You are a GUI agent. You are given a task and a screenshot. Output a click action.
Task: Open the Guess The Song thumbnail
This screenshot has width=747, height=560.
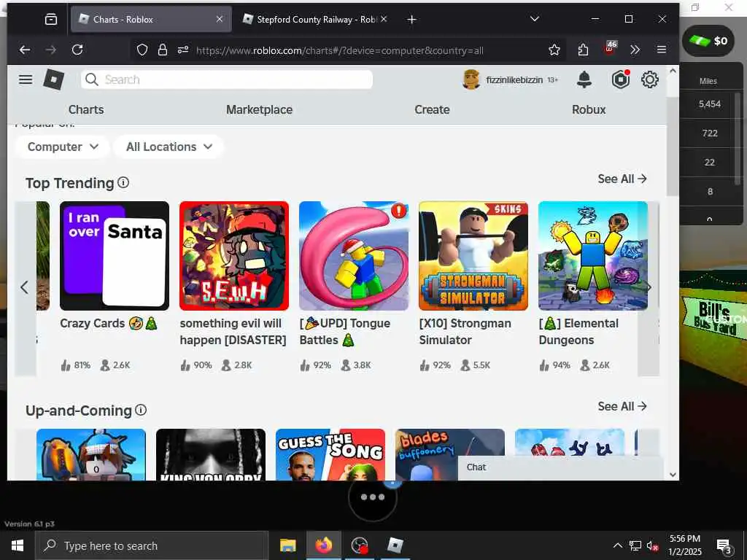click(330, 454)
